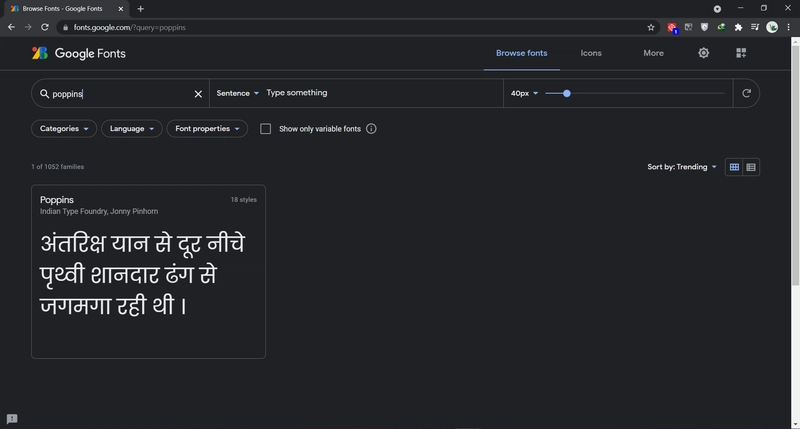Open the Language filter dropdown
The image size is (800, 429).
click(x=132, y=129)
